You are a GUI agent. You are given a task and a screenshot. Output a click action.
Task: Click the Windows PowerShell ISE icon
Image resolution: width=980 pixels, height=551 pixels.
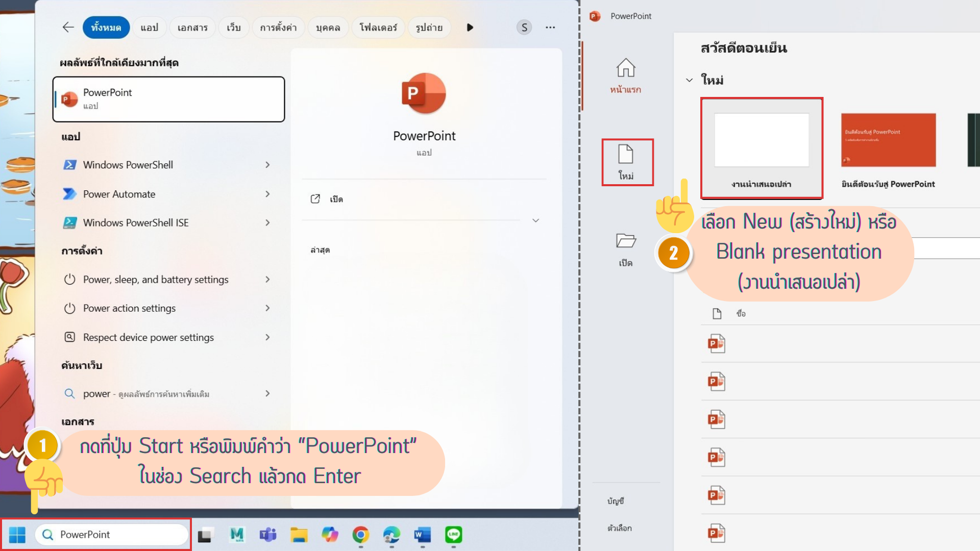tap(70, 223)
